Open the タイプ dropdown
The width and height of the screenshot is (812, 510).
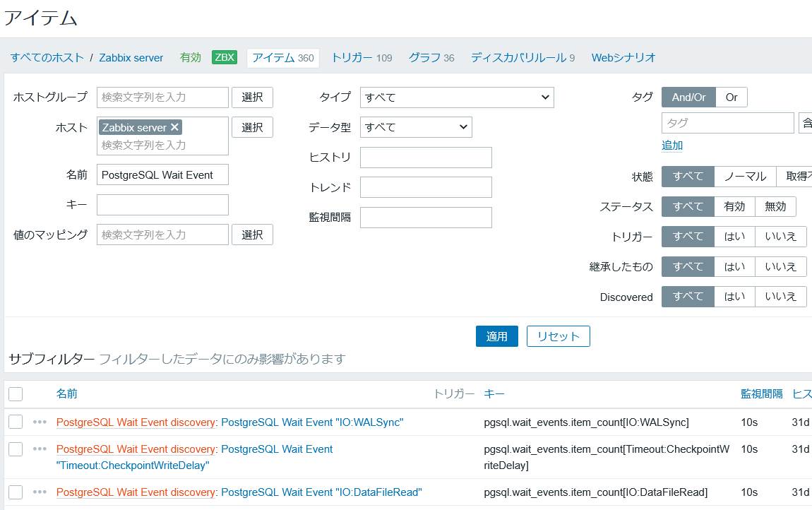pos(457,97)
